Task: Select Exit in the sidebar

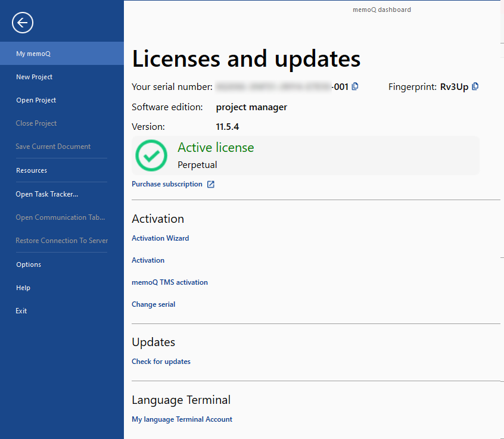Action: tap(62, 311)
